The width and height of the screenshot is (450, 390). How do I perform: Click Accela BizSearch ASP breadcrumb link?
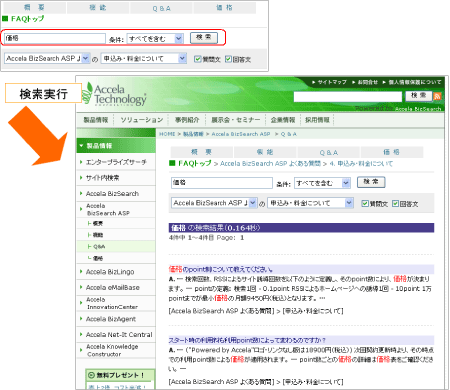[241, 134]
